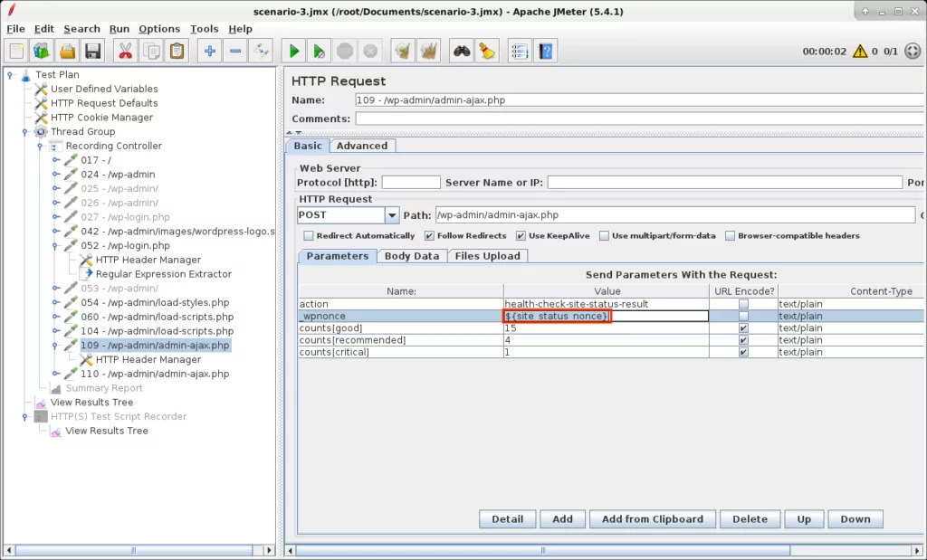Click the Cut scissors icon
This screenshot has height=560, width=927.
tap(125, 52)
